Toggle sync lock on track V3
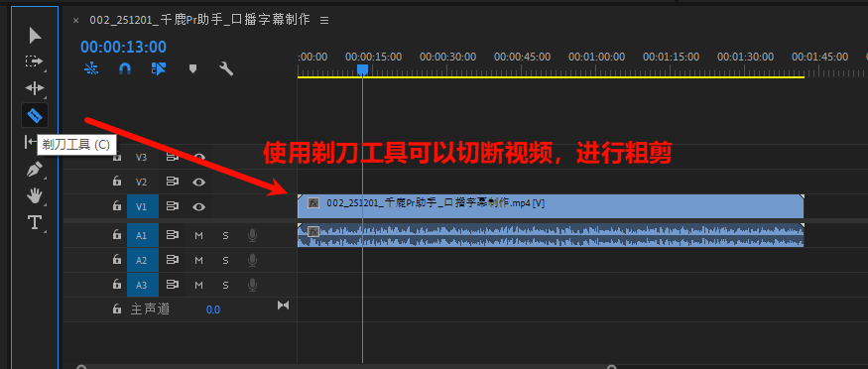868x369 pixels. coord(173,158)
